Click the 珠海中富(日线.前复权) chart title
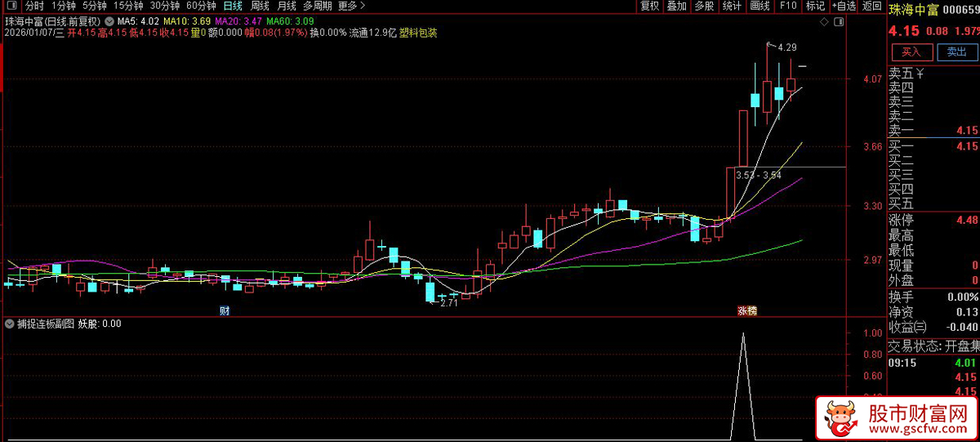This screenshot has width=980, height=442. (x=53, y=20)
